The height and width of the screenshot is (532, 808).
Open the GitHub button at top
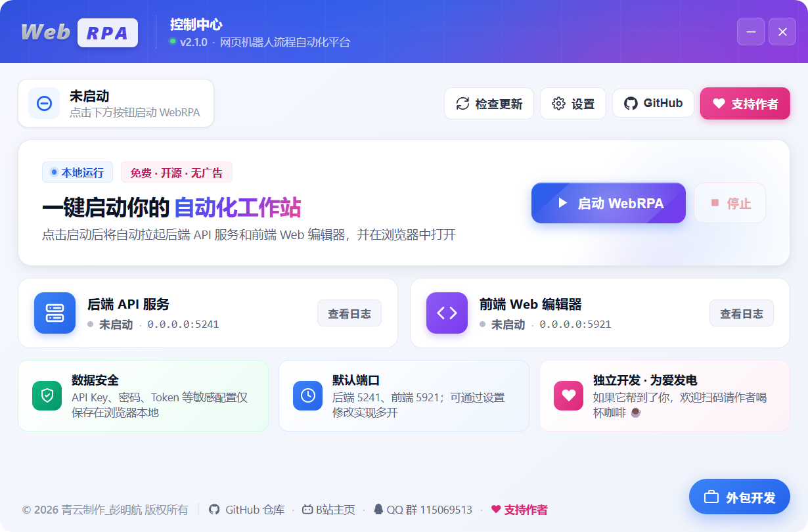point(653,103)
